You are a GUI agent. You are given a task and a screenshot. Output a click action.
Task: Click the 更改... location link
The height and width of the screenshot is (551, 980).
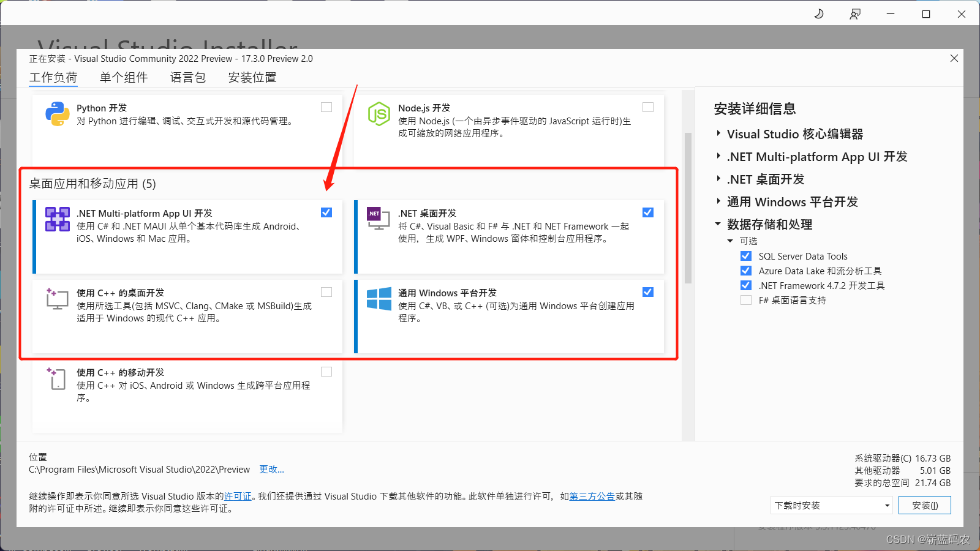pyautogui.click(x=271, y=470)
